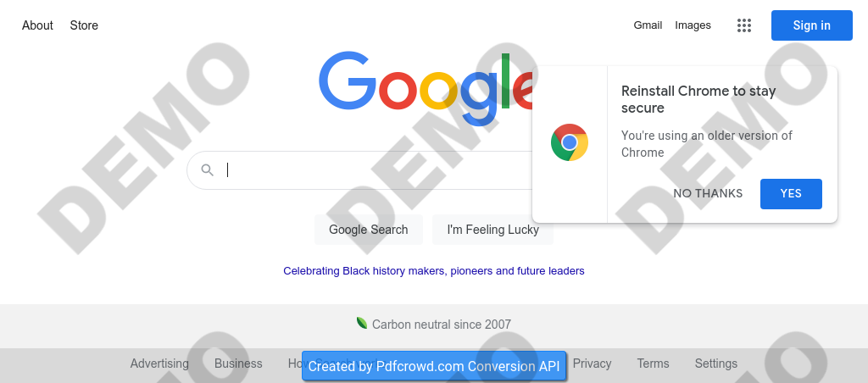Open the Celebrating Black history makers link
Viewport: 868px width, 383px height.
coord(434,271)
